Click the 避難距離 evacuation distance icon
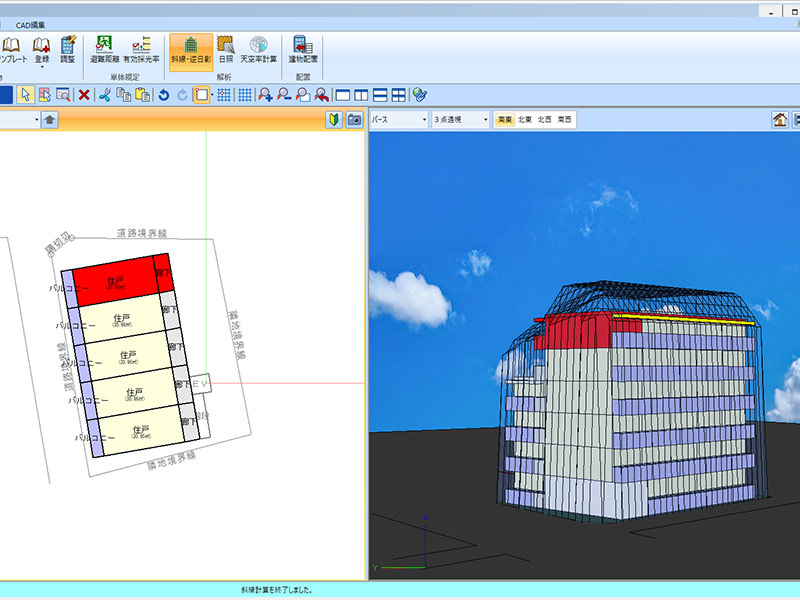800x600 pixels. pyautogui.click(x=104, y=50)
